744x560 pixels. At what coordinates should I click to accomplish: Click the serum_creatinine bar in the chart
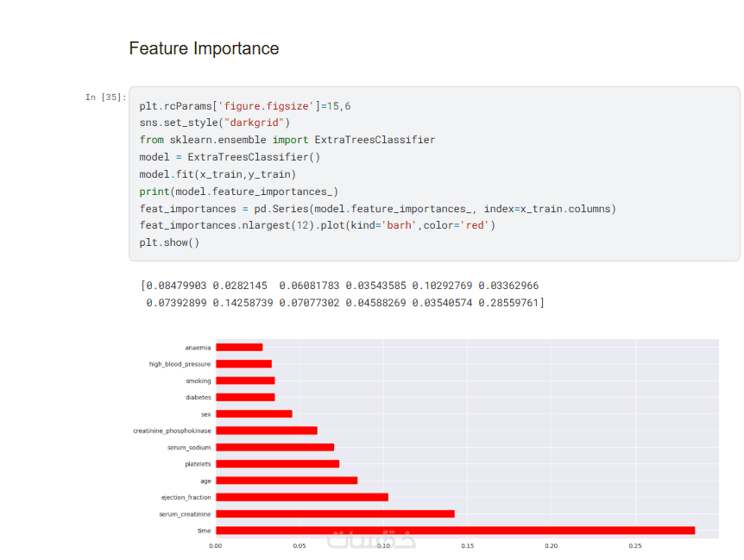[335, 514]
